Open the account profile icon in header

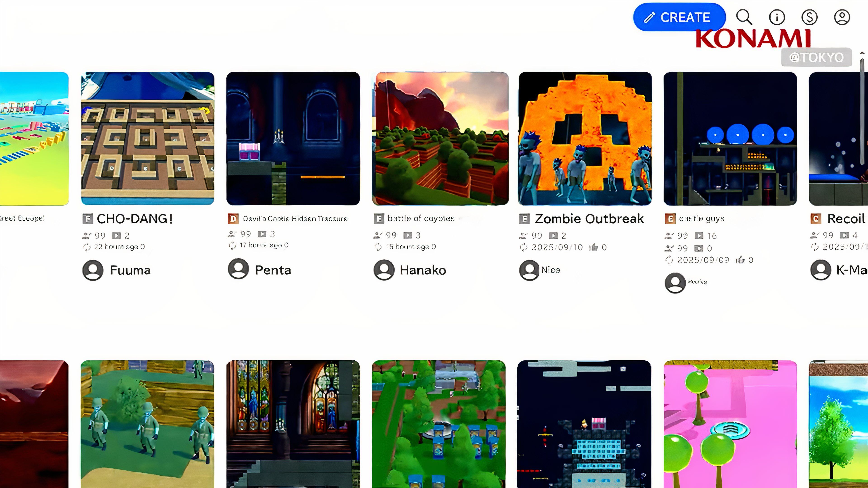pyautogui.click(x=842, y=17)
